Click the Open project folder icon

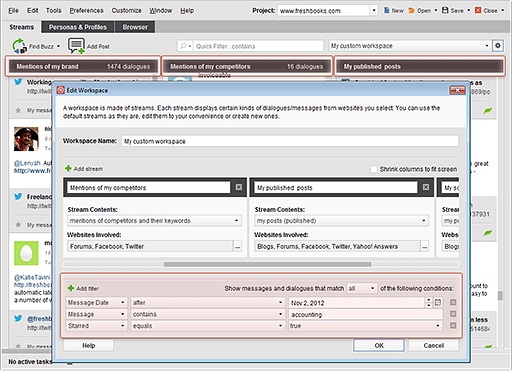pos(412,11)
